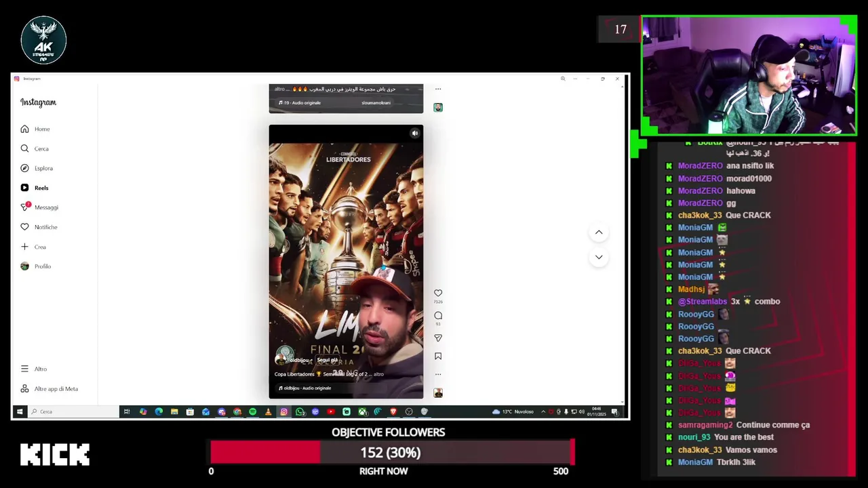This screenshot has width=868, height=488.
Task: Open the Windows notification center icon
Action: tap(614, 411)
